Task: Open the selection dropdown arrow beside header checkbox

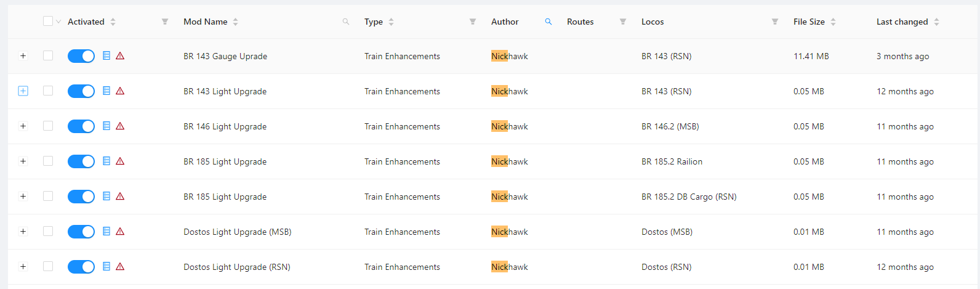Action: click(58, 22)
